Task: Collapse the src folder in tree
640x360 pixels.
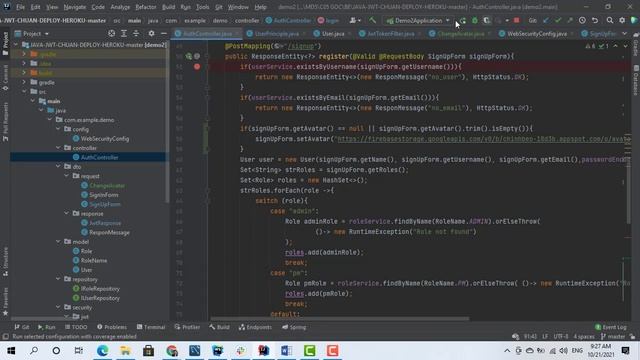Action: point(24,92)
